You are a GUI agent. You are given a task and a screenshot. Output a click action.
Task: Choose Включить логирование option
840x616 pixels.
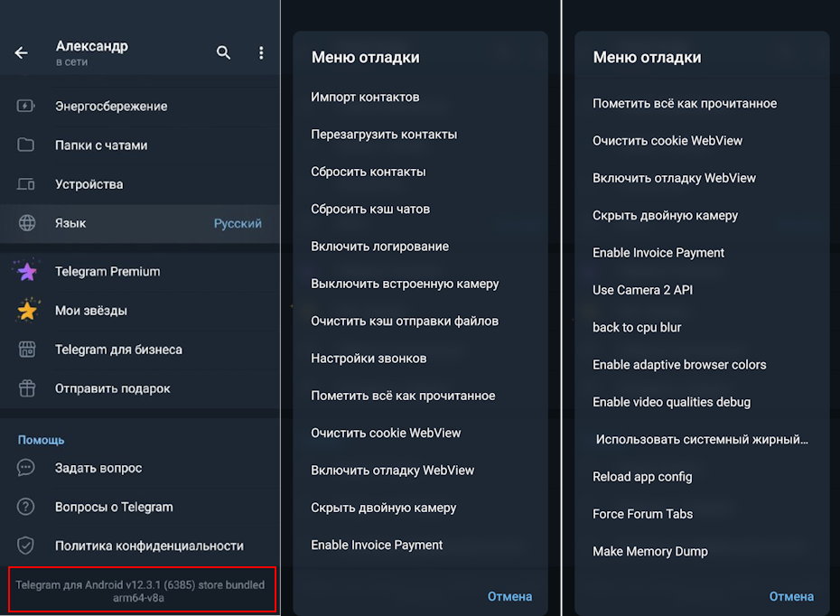(x=379, y=247)
